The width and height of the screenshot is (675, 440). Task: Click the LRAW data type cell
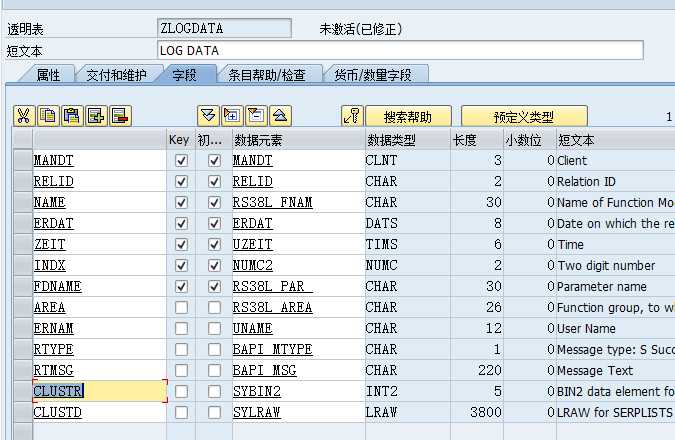408,412
